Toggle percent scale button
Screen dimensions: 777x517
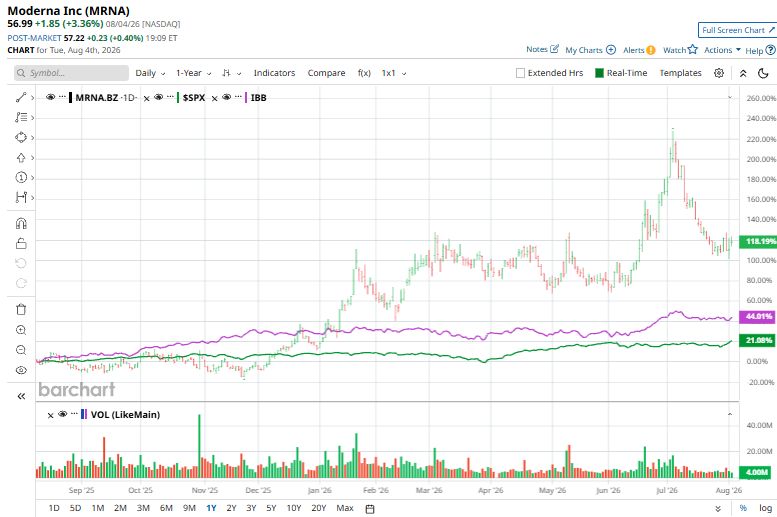(743, 508)
